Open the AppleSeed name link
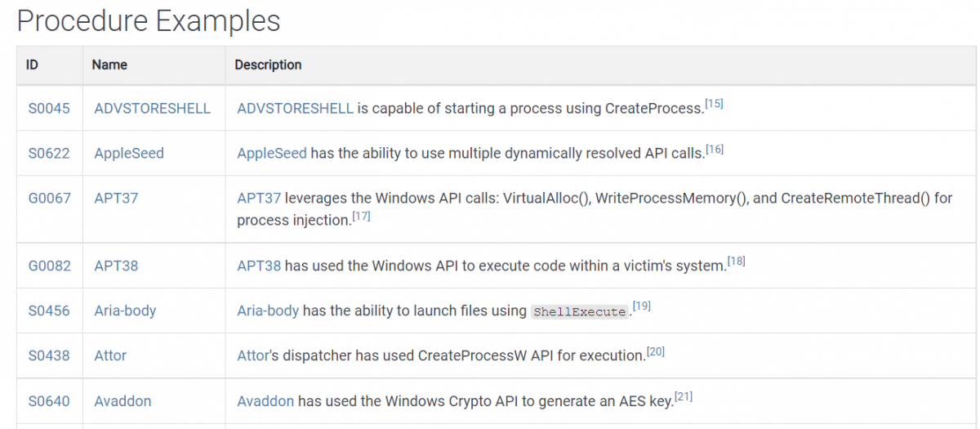The height and width of the screenshot is (429, 980). (x=129, y=154)
